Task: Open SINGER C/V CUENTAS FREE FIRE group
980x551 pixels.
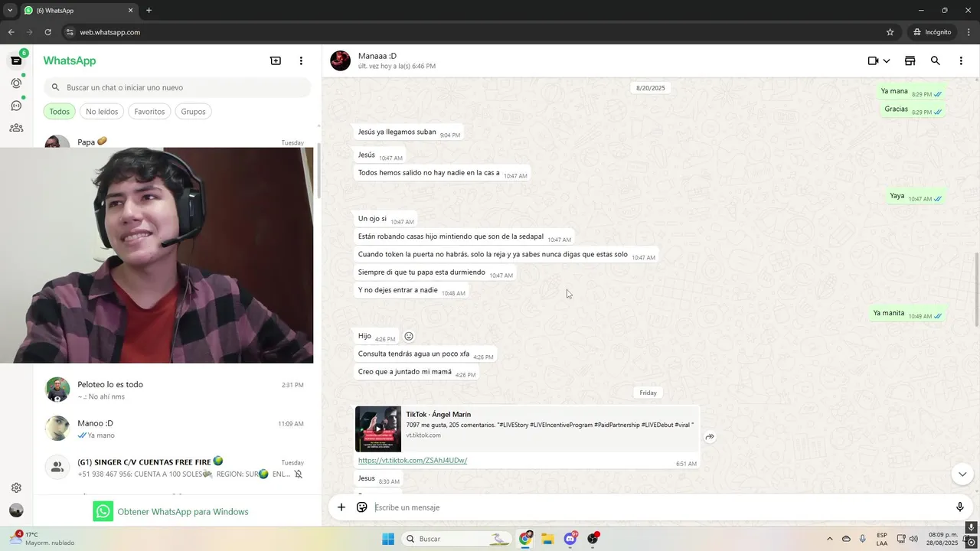Action: coord(176,468)
